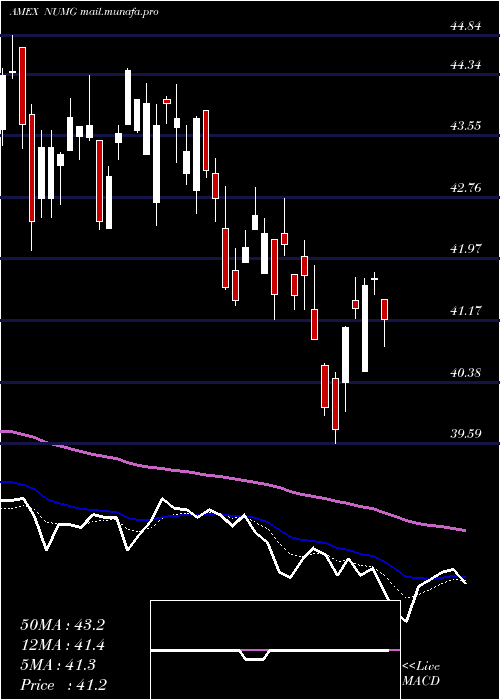Click the 42.76 price level label

pyautogui.click(x=466, y=188)
